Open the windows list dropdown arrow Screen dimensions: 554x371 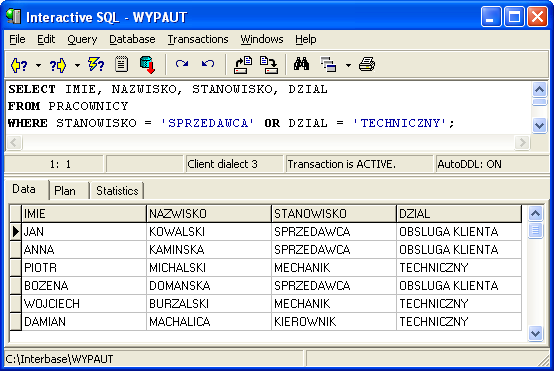pos(348,65)
